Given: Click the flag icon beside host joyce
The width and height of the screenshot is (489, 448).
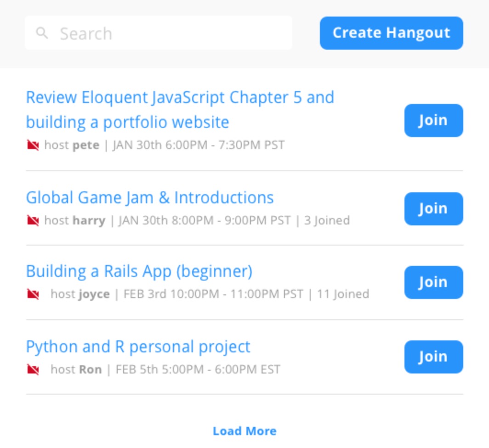Looking at the screenshot, I should point(33,293).
